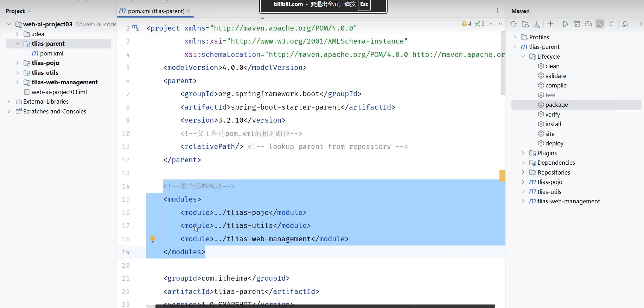Close the pom.xml (tlias-parent) tab
Screen dimensions: 644x308
point(189,11)
